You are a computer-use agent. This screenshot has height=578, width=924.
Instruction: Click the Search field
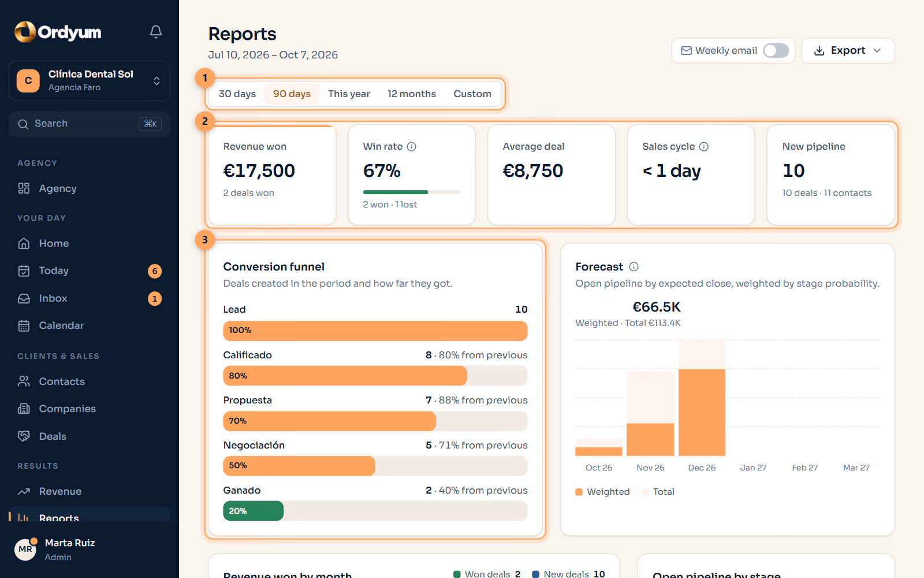[x=90, y=124]
